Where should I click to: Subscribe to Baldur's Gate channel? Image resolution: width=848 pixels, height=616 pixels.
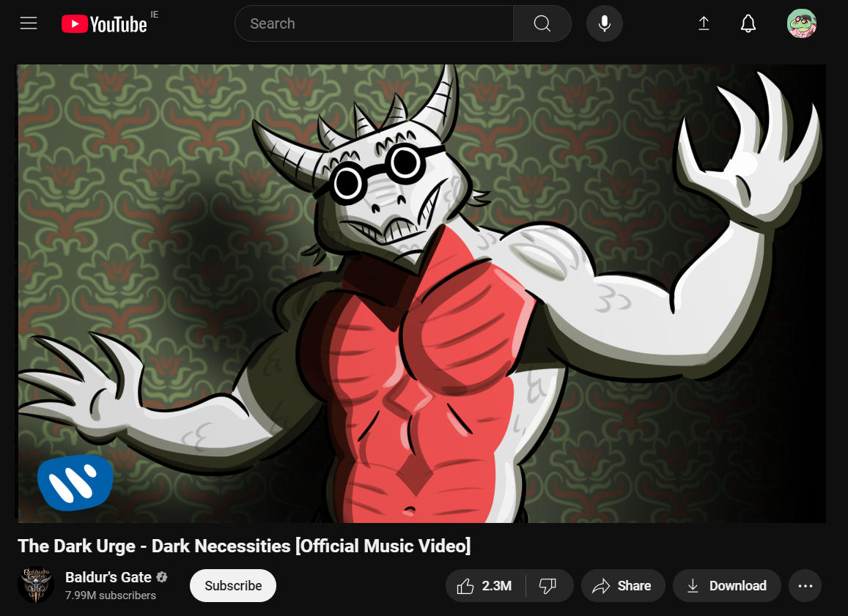[x=233, y=586]
